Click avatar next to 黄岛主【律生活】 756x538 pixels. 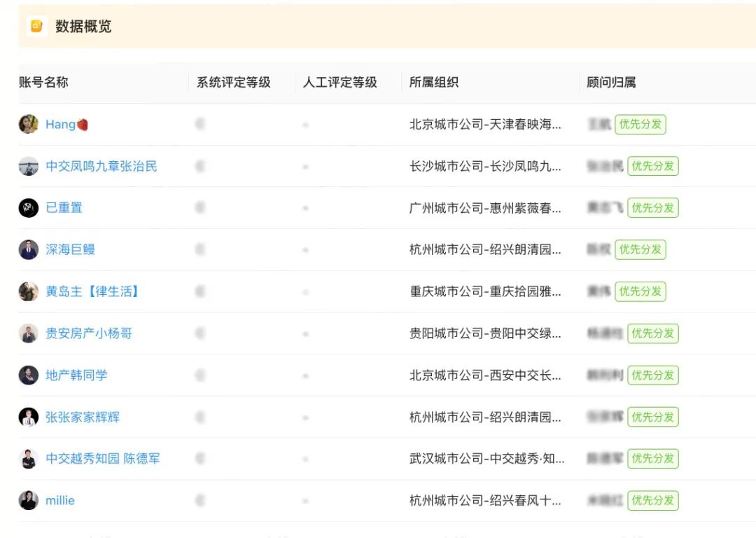pos(29,291)
